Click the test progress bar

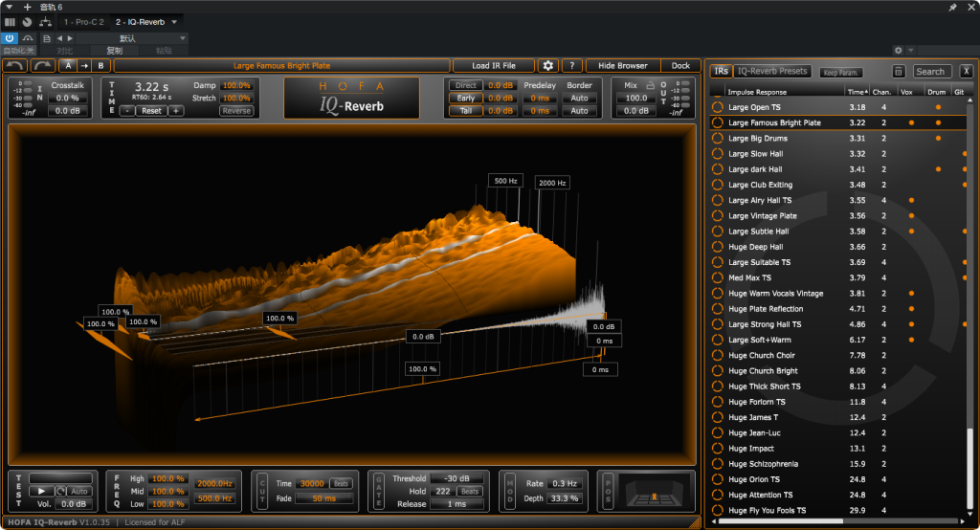[60, 478]
